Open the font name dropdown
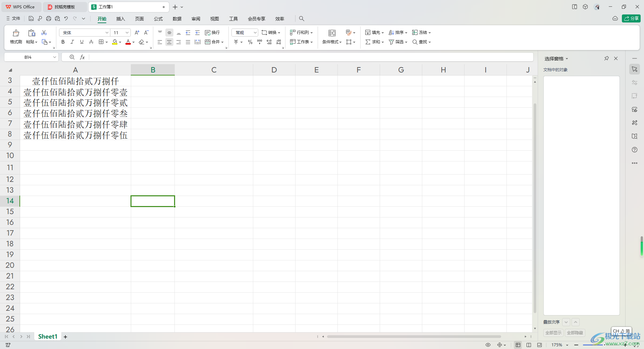 point(107,33)
